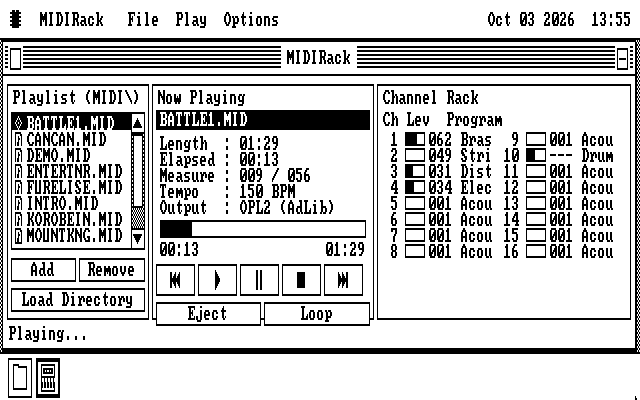Click the blank document desktop icon
640x400 pixels.
coord(20,378)
